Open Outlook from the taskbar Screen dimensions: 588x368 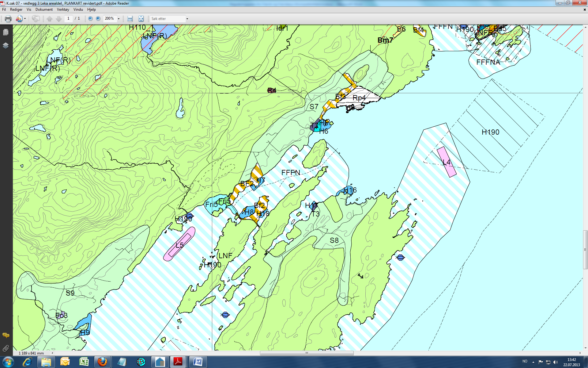pyautogui.click(x=65, y=362)
